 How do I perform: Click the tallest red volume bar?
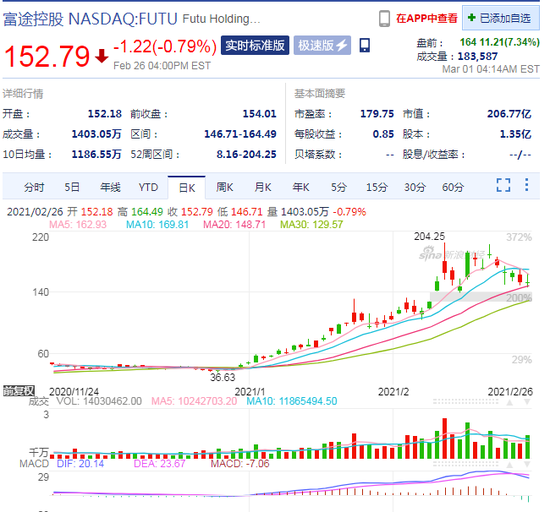[444, 438]
